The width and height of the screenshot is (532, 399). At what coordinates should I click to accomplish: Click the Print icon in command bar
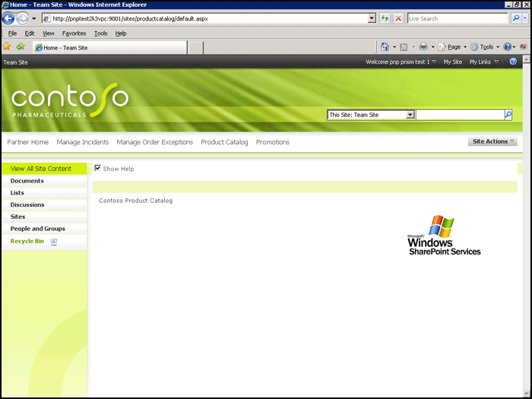pos(423,47)
